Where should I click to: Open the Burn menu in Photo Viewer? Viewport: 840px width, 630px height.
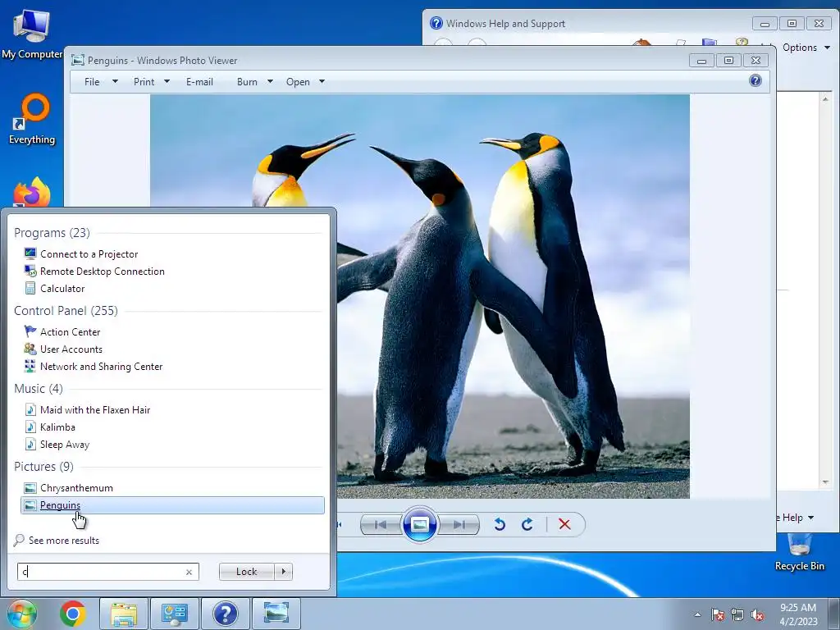pos(255,82)
